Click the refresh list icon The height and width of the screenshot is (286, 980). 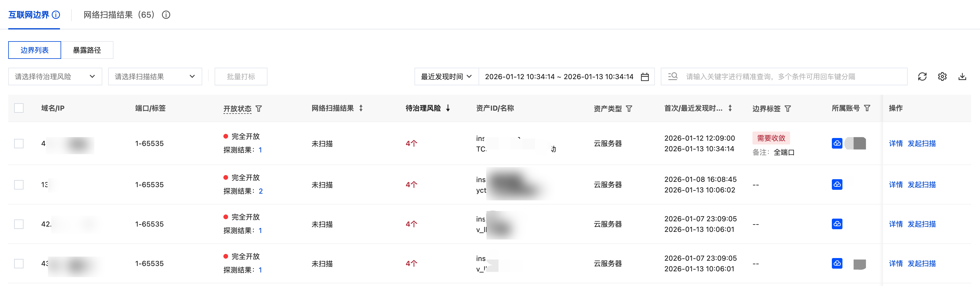[x=922, y=77]
